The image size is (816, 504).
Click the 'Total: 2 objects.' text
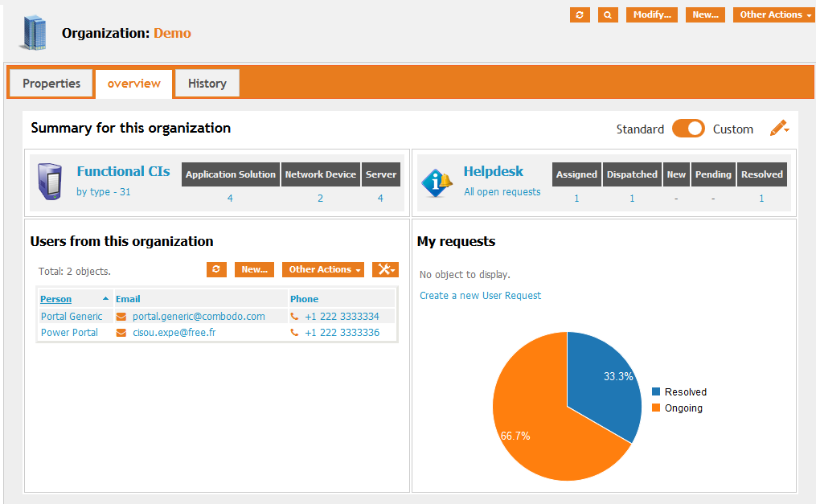[x=75, y=272]
